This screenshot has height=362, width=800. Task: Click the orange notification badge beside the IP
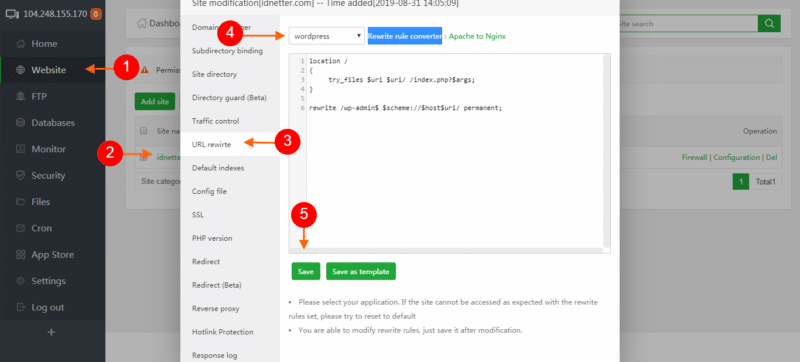(95, 14)
